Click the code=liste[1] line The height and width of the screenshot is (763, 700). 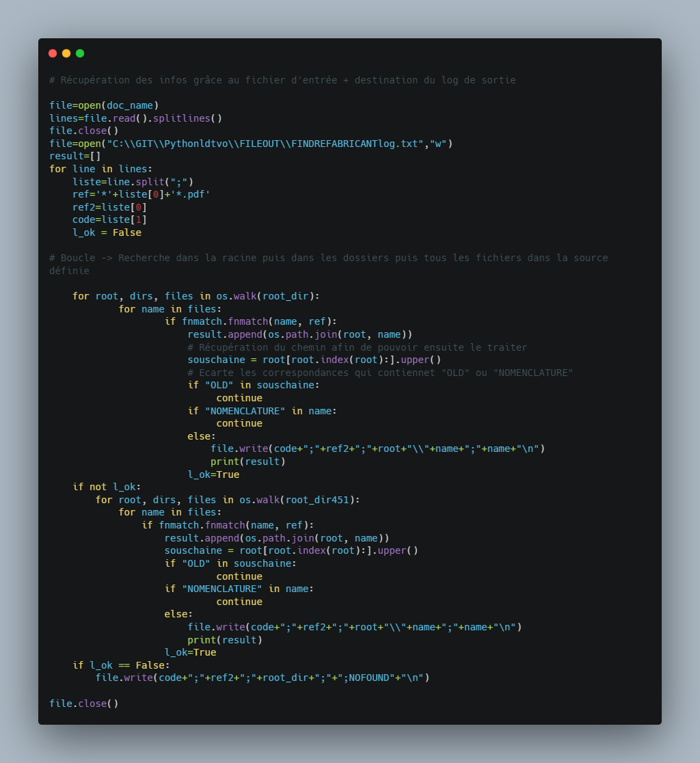coord(109,219)
